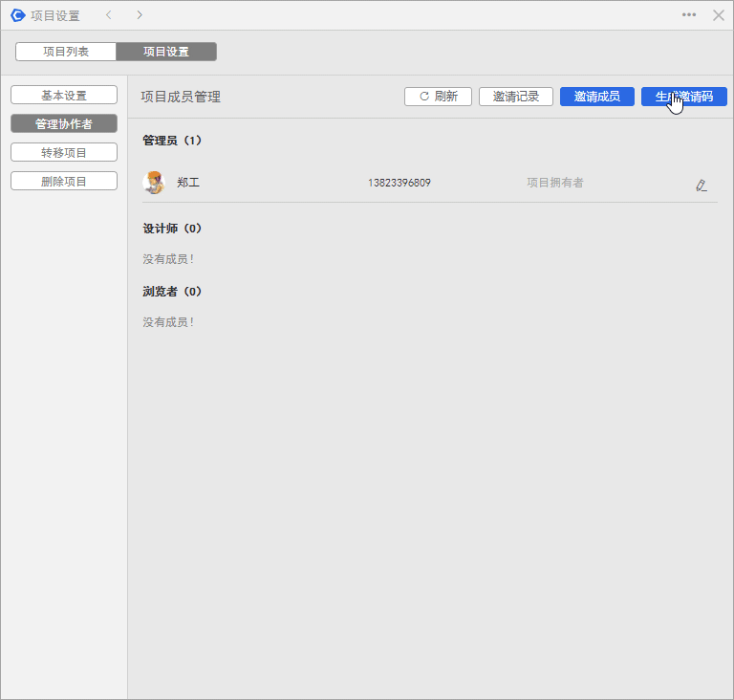This screenshot has width=734, height=700.
Task: Click the app logo icon in title bar
Action: [x=17, y=15]
